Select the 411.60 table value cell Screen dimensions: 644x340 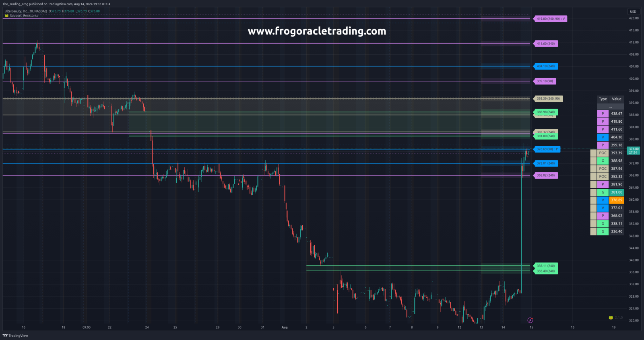(x=617, y=130)
